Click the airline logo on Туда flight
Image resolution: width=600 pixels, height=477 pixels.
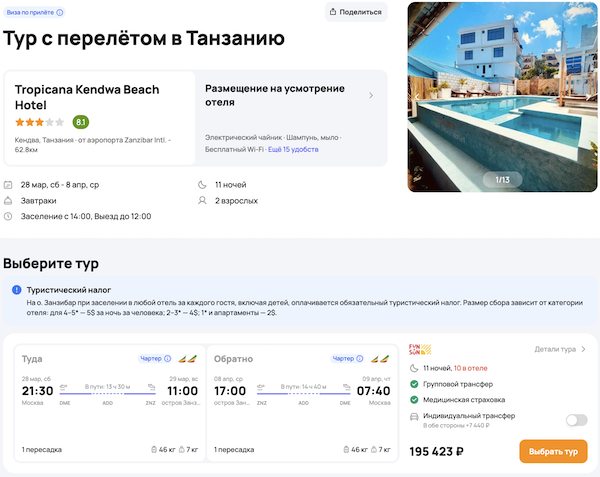pos(186,358)
